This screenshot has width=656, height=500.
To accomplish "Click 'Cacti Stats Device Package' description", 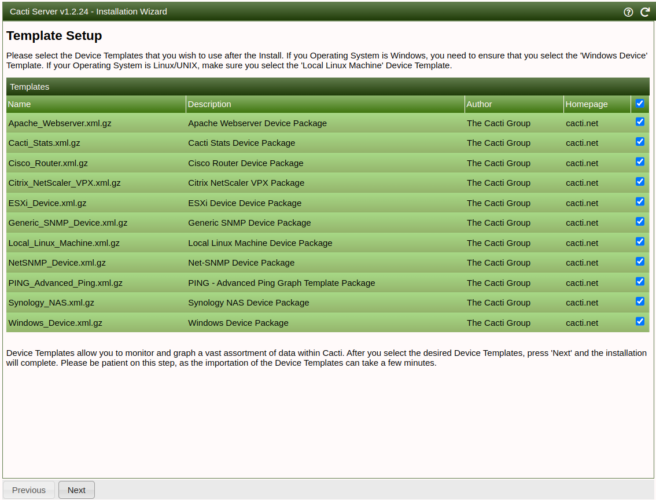I will click(241, 143).
